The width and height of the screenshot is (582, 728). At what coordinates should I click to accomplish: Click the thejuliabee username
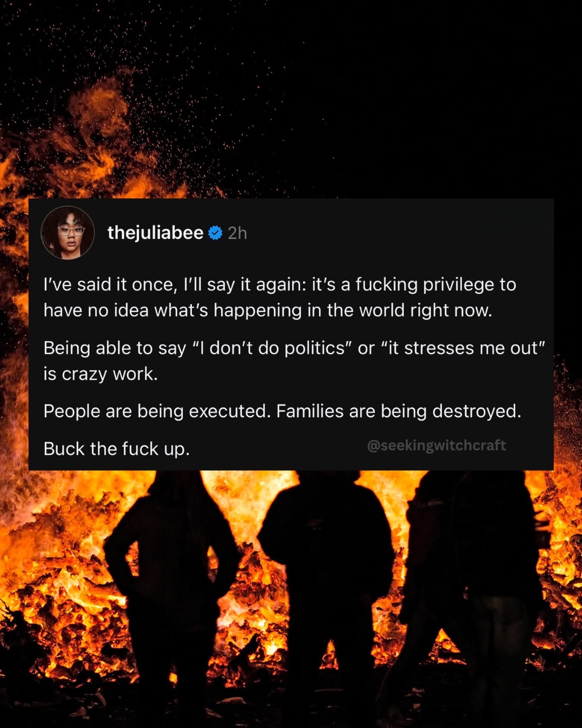155,233
